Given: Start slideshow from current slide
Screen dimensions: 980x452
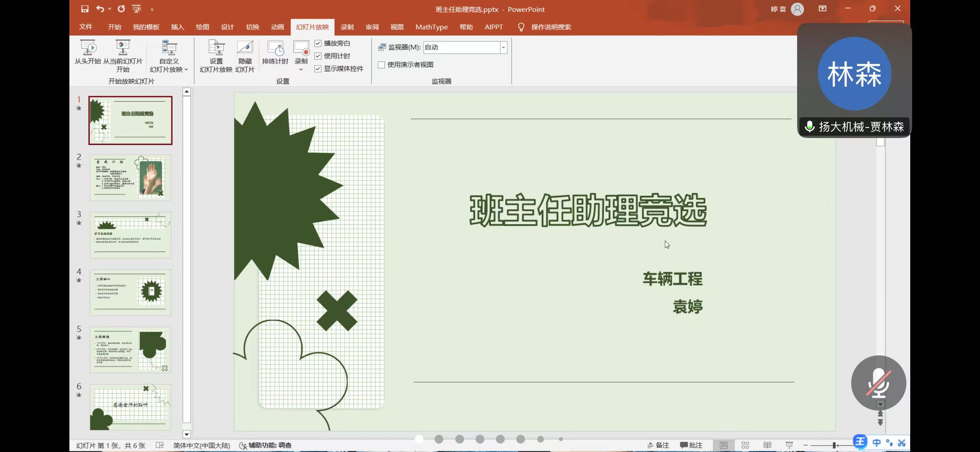Looking at the screenshot, I should click(123, 48).
